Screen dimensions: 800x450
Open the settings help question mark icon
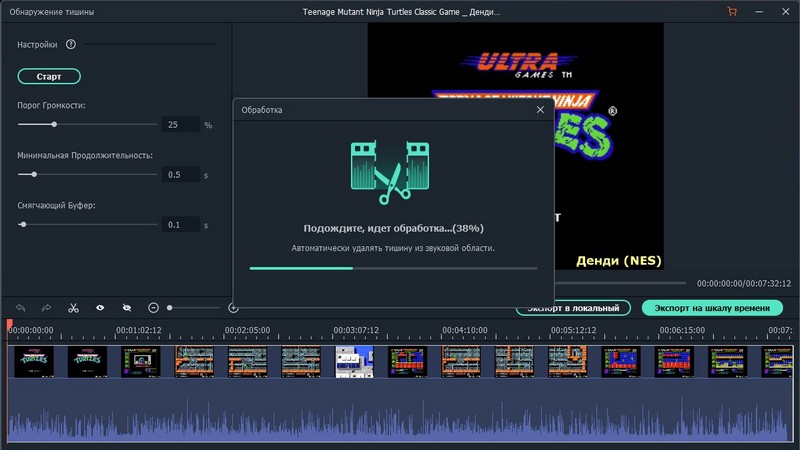point(71,44)
